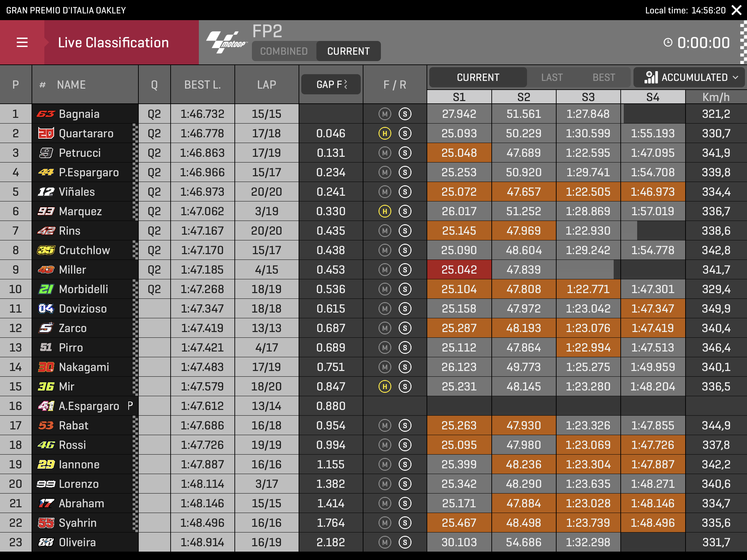This screenshot has height=560, width=747.
Task: Click Marquez's number 93 badge
Action: coord(46,211)
